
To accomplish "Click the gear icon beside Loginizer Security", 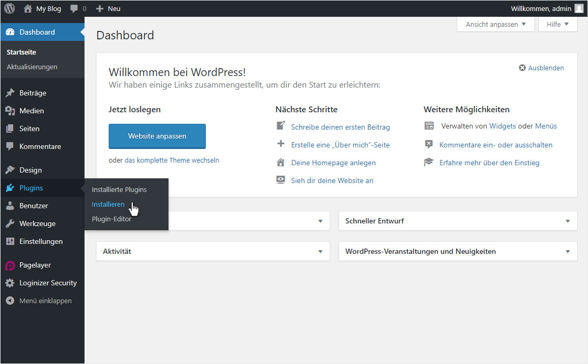I will click(x=10, y=283).
